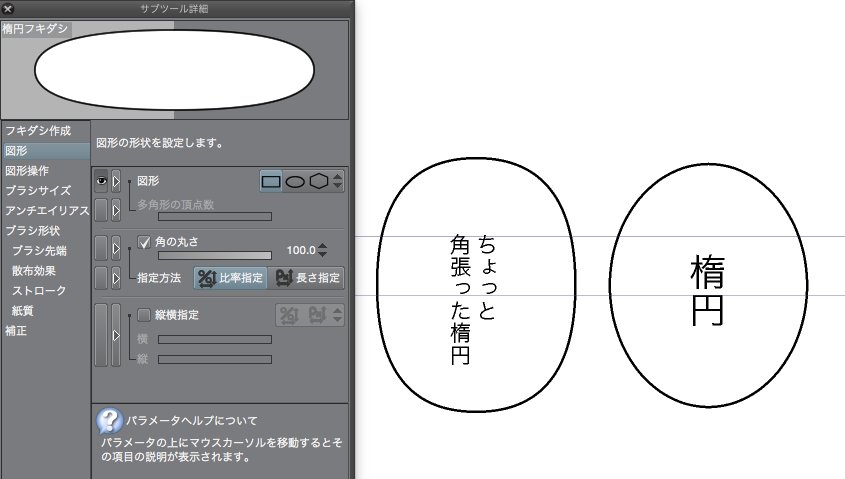Toggle palette visibility box for 多角形の頂点数
The width and height of the screenshot is (845, 479).
[101, 210]
